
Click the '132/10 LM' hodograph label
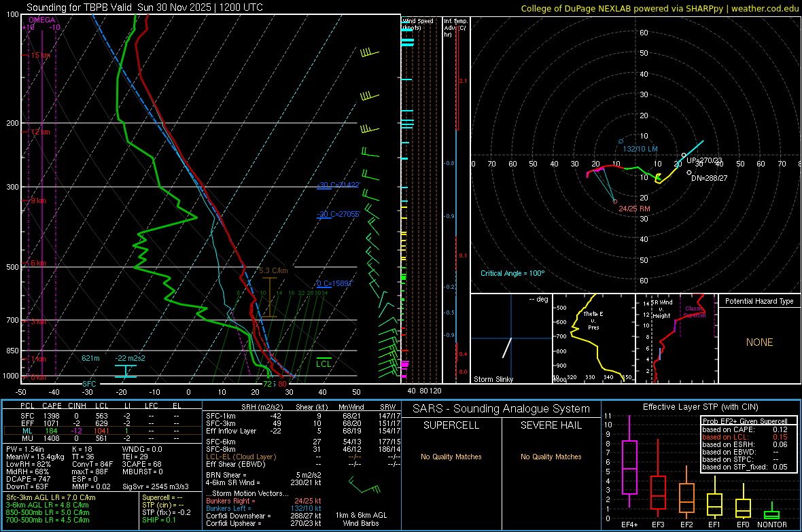(640, 149)
